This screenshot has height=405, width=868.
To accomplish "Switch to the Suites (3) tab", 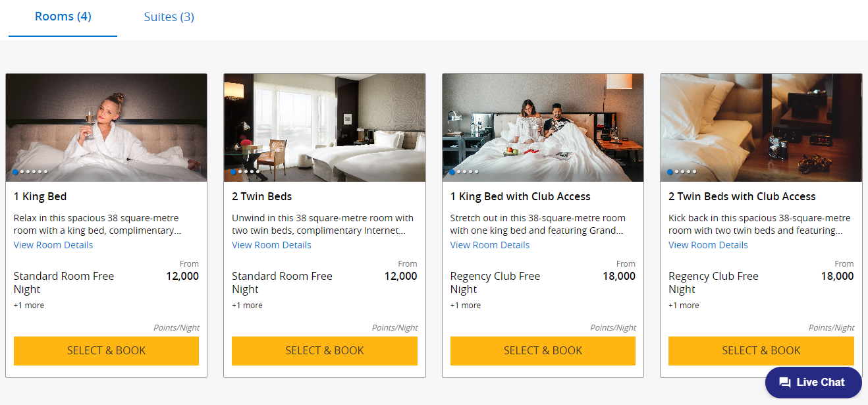I will (x=169, y=17).
